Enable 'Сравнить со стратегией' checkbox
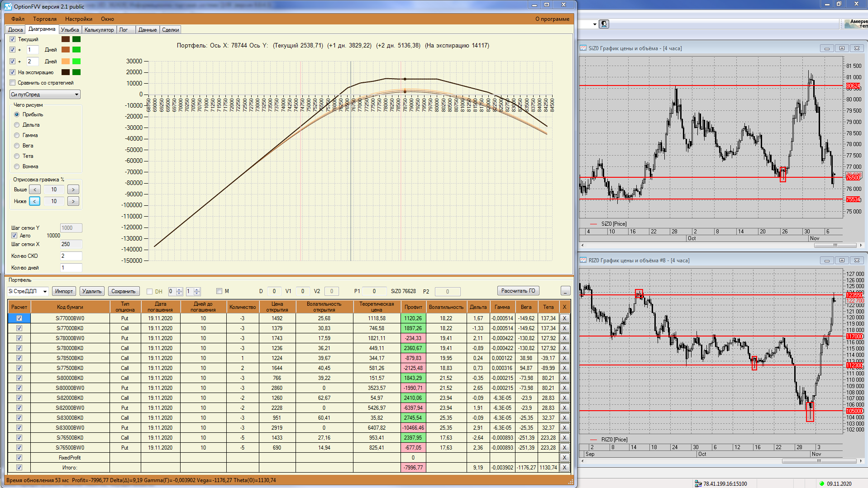Screen dimensions: 868x488 pyautogui.click(x=13, y=83)
